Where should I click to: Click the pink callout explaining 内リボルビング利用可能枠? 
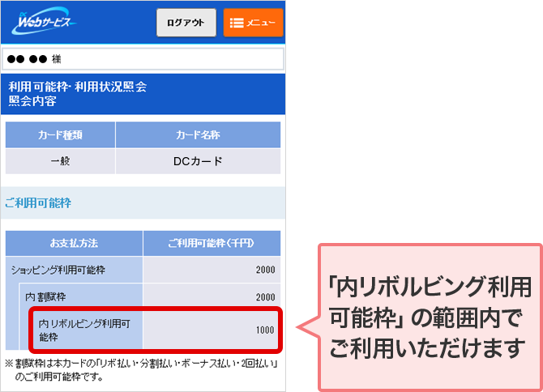pyautogui.click(x=430, y=317)
